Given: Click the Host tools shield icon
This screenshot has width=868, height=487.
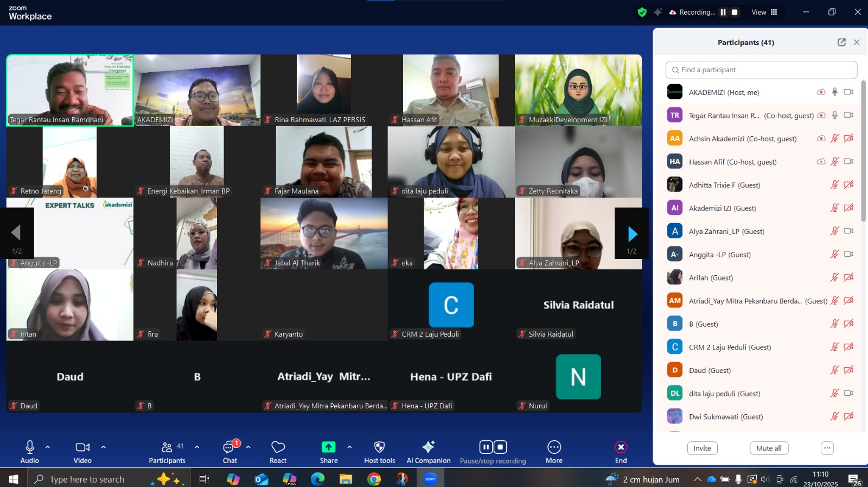Looking at the screenshot, I should (x=379, y=447).
